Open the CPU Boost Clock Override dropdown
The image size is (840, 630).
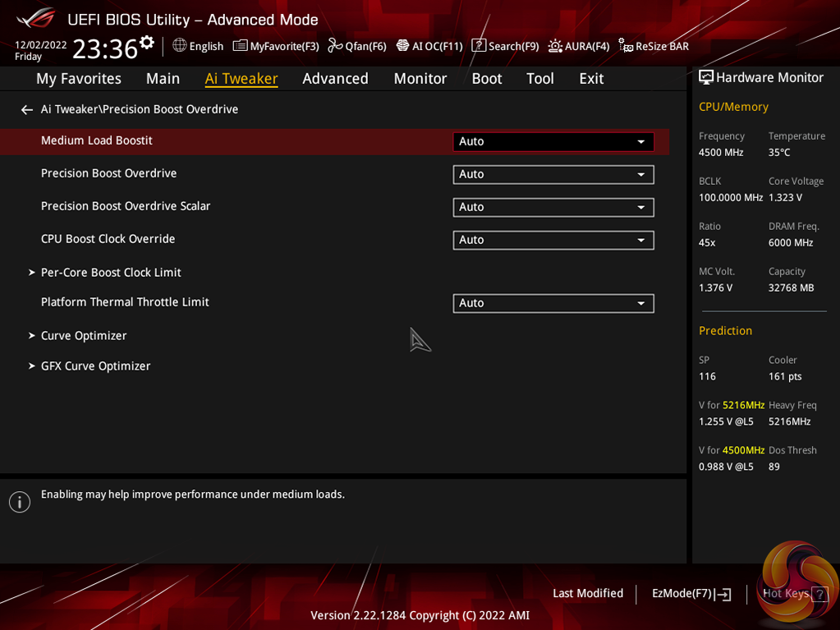tap(553, 240)
